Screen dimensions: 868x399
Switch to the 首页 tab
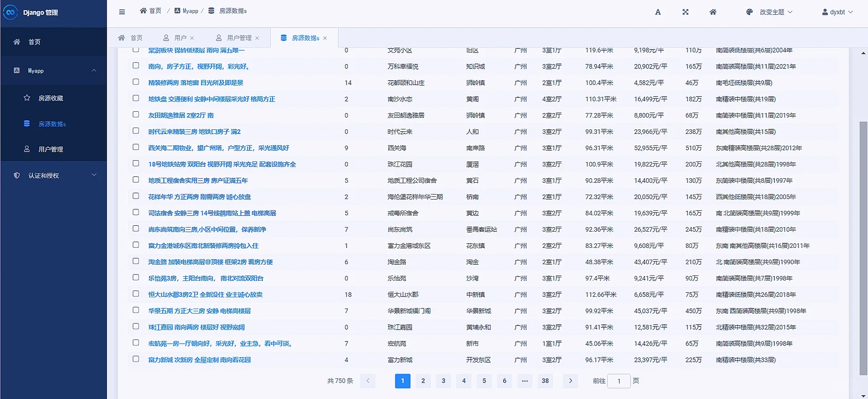(130, 38)
